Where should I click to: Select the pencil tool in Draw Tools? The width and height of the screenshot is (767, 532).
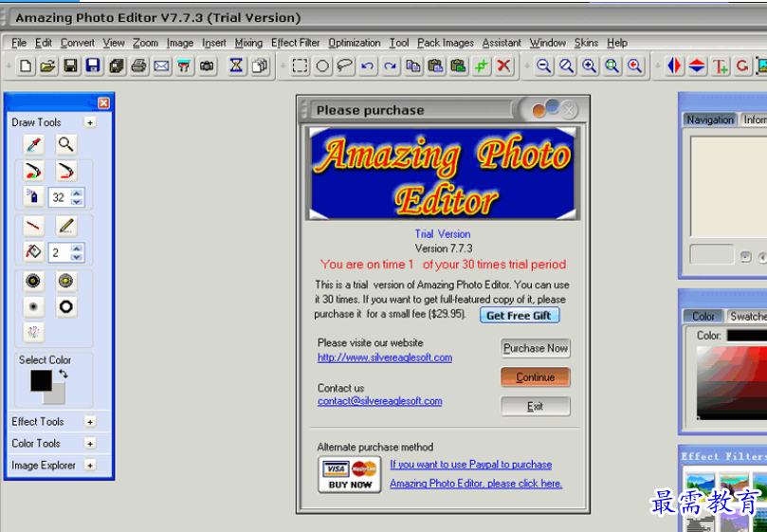(65, 226)
